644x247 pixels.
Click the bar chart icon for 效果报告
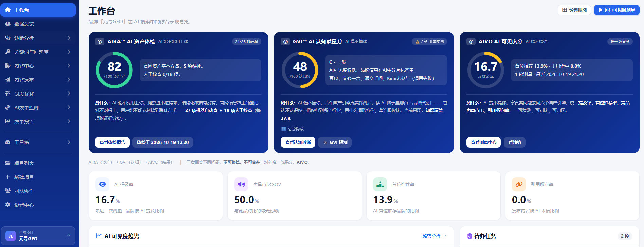8,121
